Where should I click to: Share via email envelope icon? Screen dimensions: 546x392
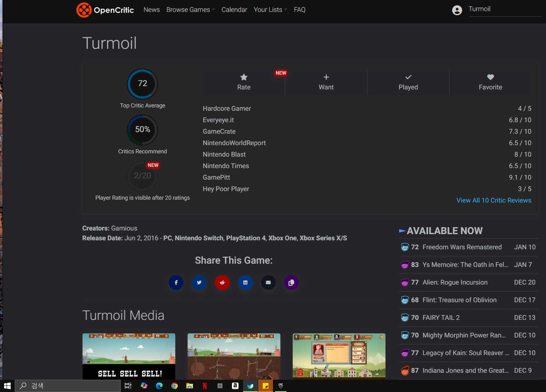tap(268, 283)
